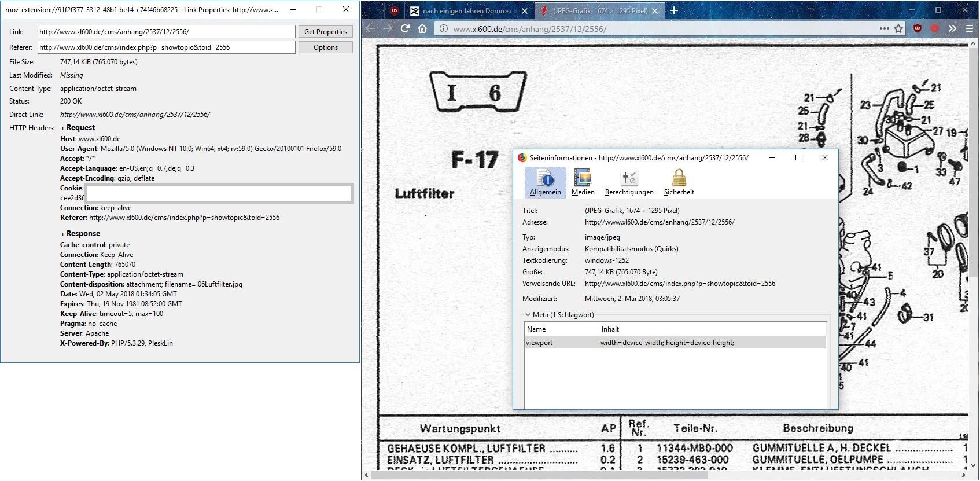The image size is (980, 481).
Task: Minimize the Firefox browser window
Action: (912, 10)
